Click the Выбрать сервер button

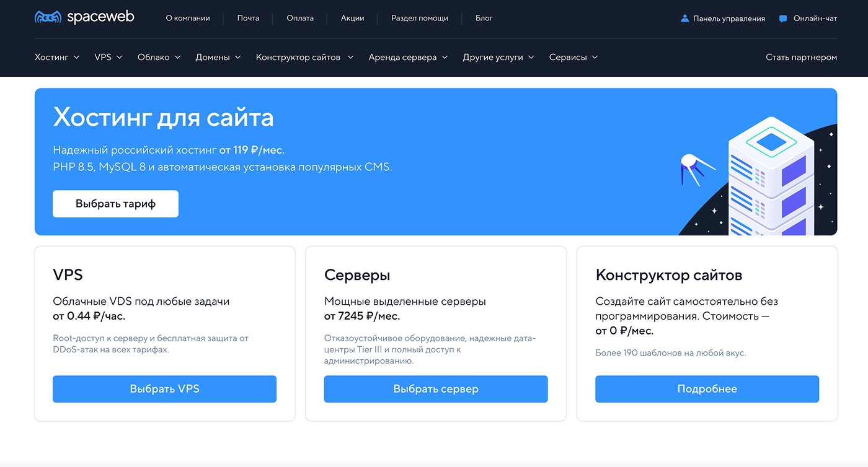point(436,389)
